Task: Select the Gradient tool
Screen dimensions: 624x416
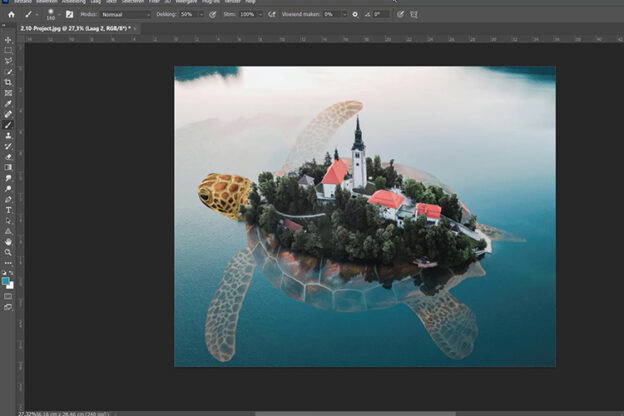Action: (8, 168)
